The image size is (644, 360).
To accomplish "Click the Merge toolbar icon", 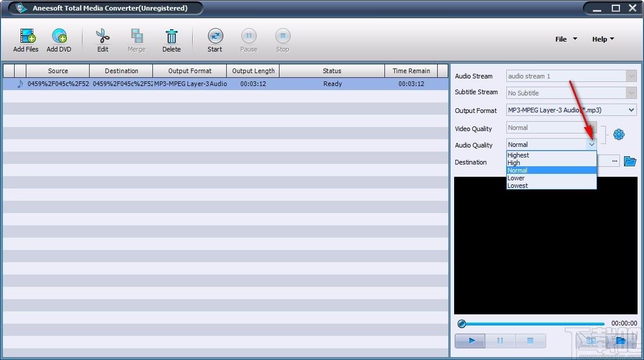I will coord(137,36).
